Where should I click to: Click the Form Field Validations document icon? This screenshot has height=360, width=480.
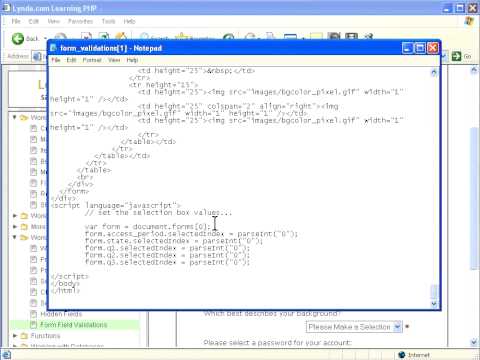click(x=33, y=324)
